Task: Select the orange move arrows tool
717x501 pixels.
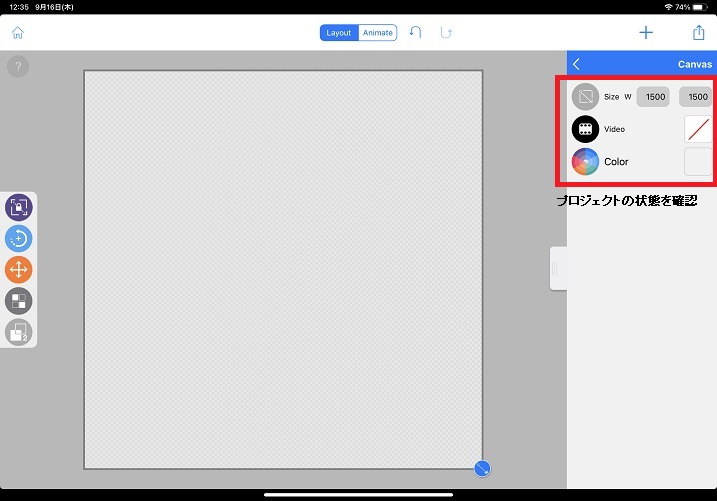Action: click(x=19, y=269)
